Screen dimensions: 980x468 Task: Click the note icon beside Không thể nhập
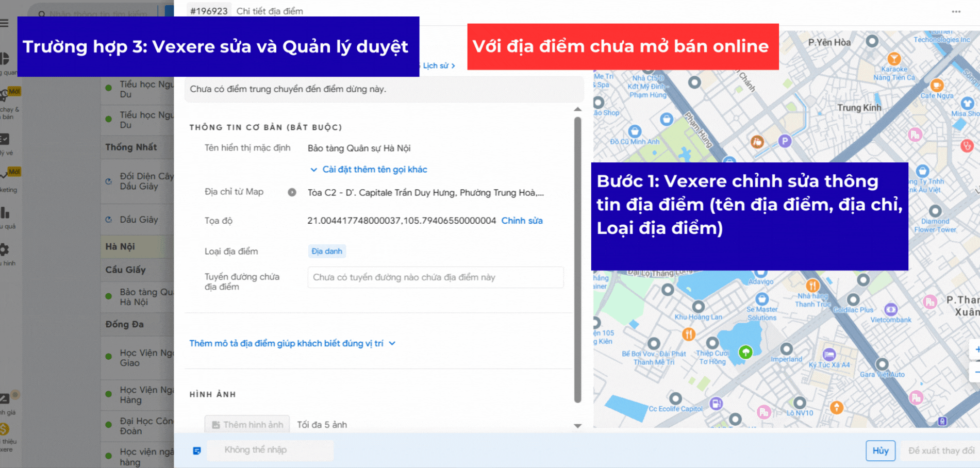(197, 451)
